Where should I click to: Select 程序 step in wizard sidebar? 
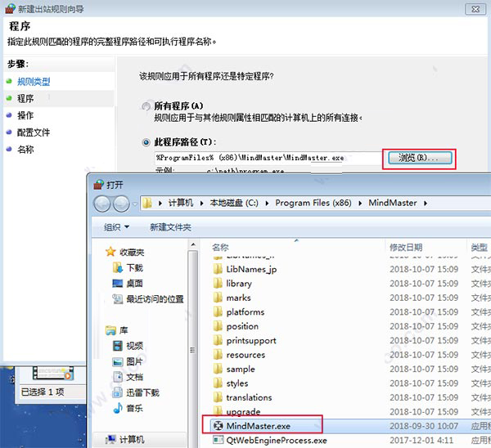tap(25, 99)
